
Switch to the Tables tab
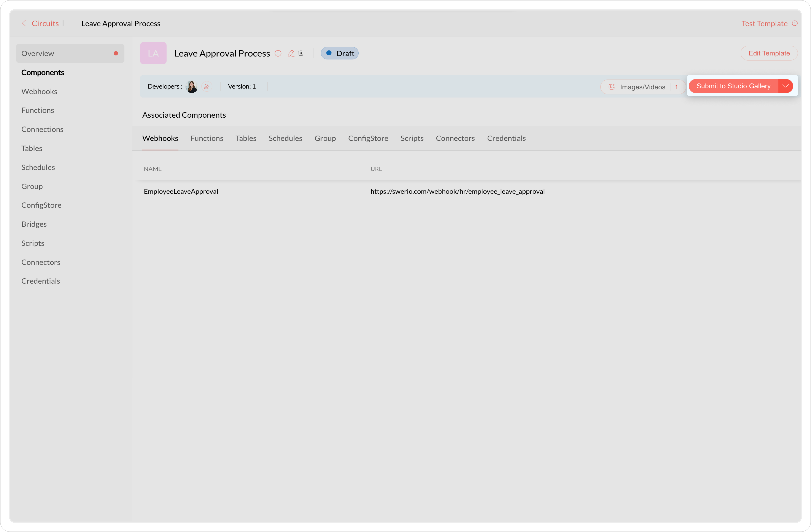click(246, 138)
